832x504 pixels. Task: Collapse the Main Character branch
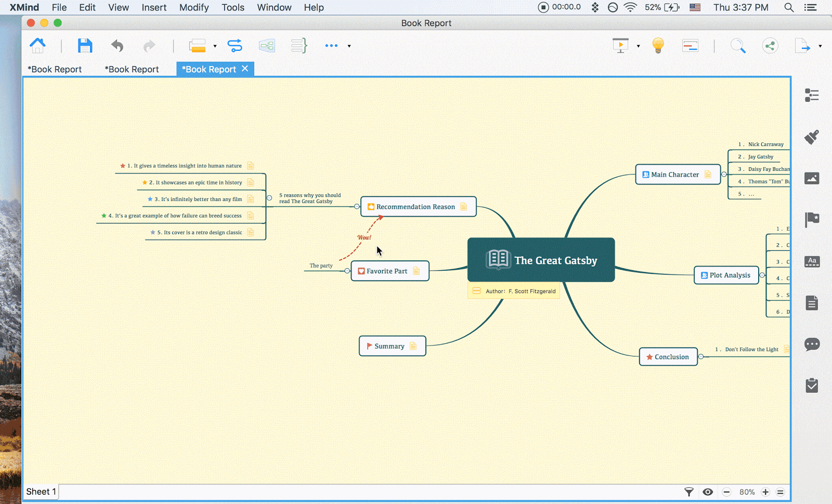pyautogui.click(x=724, y=175)
